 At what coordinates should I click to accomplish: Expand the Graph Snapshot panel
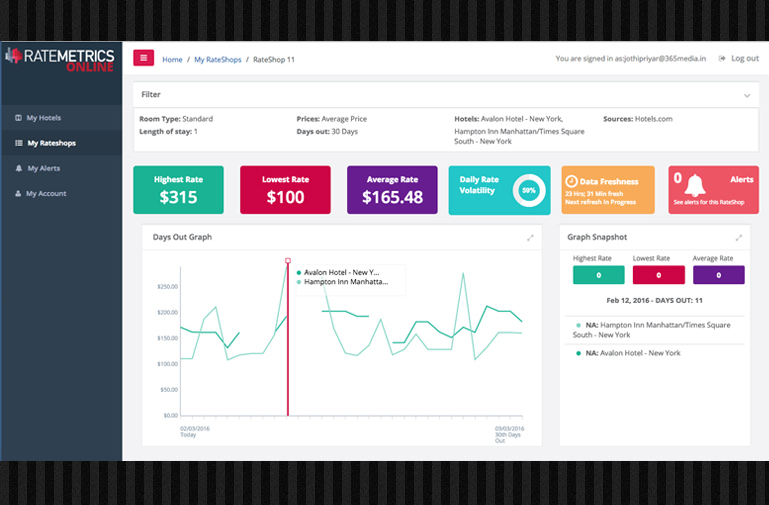click(x=739, y=238)
